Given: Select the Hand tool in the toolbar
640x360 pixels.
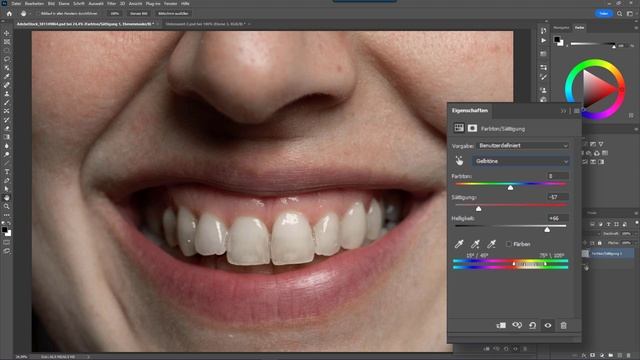Looking at the screenshot, I should (x=7, y=198).
